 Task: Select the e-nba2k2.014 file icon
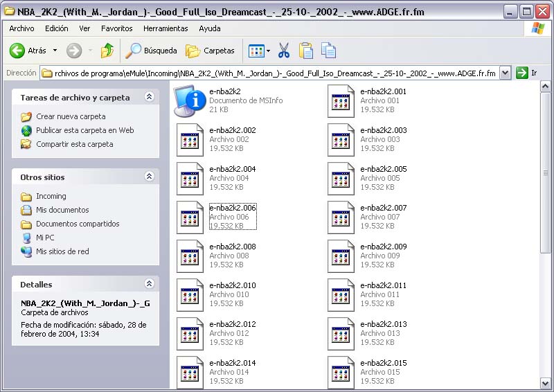[190, 373]
